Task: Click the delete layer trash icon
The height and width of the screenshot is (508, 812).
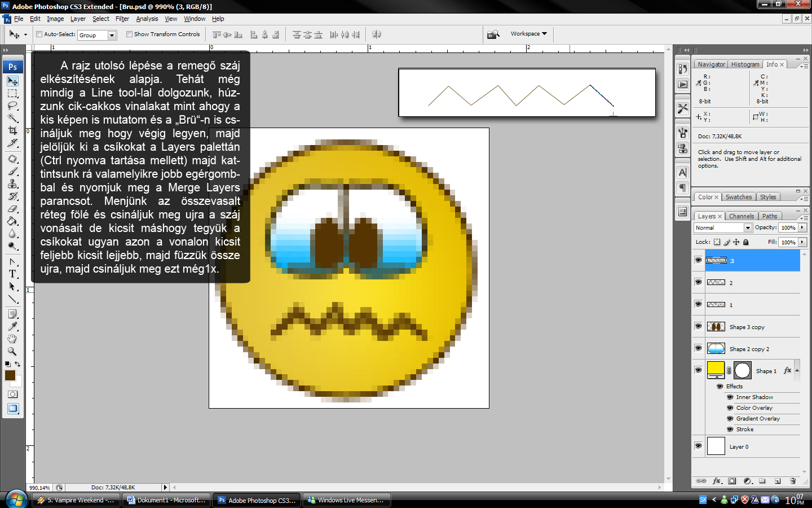Action: 793,481
